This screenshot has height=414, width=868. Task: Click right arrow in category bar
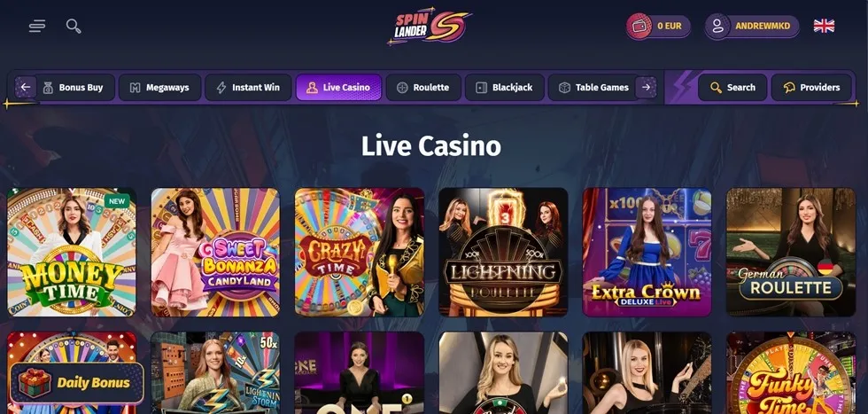(x=646, y=87)
